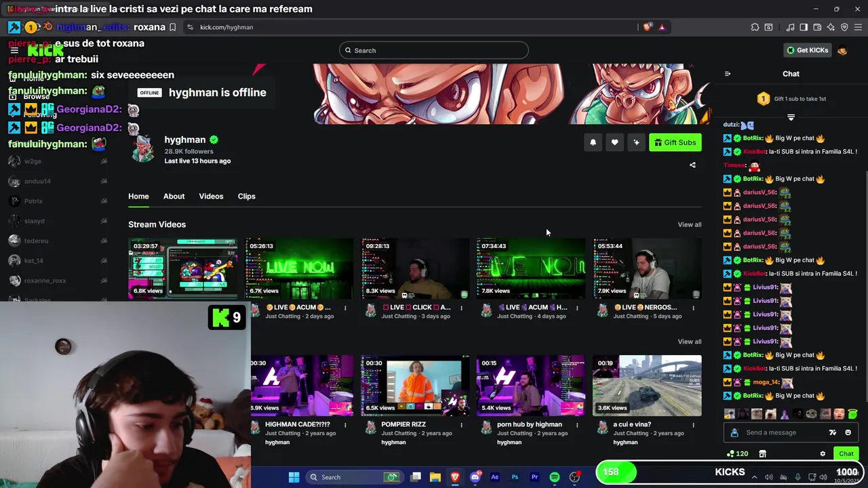This screenshot has width=868, height=488.
Task: Toggle the notification bell for hyghman
Action: [x=593, y=142]
